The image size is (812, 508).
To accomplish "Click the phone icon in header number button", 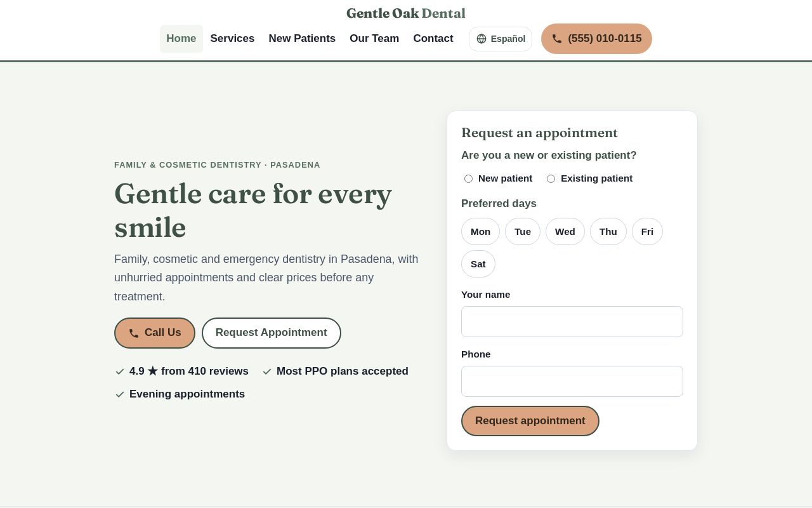I will [x=557, y=39].
